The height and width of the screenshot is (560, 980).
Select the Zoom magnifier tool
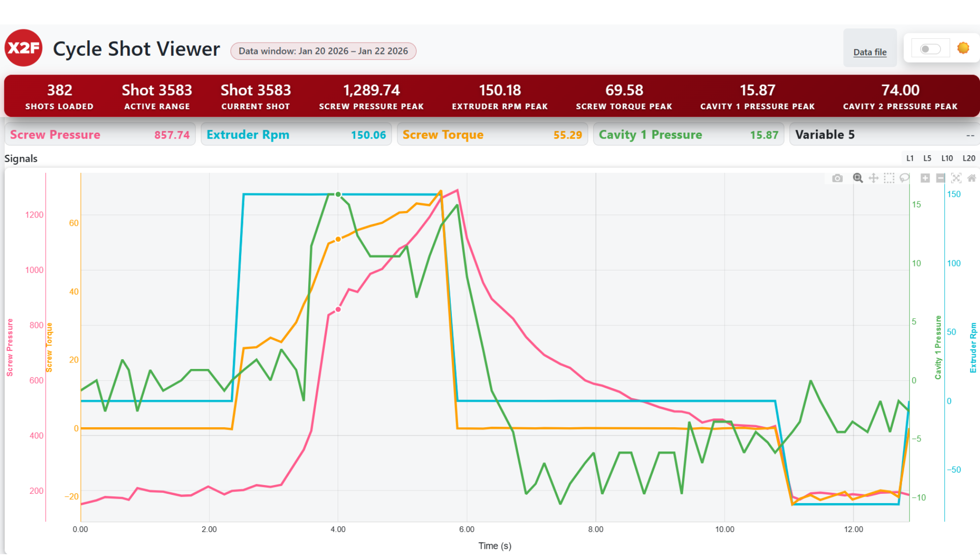(x=857, y=178)
